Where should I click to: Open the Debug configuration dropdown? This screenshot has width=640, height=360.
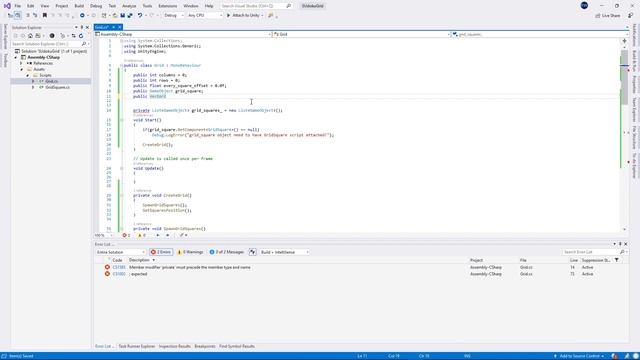pos(173,16)
